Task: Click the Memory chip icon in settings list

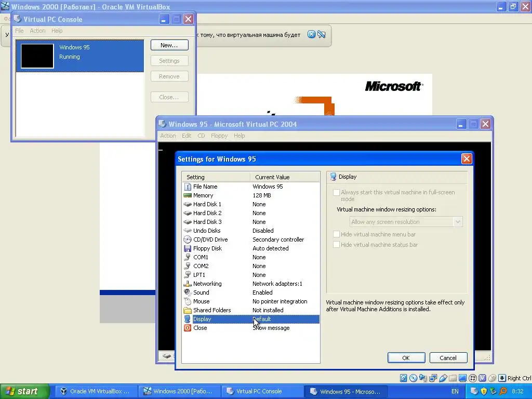Action: 187,195
